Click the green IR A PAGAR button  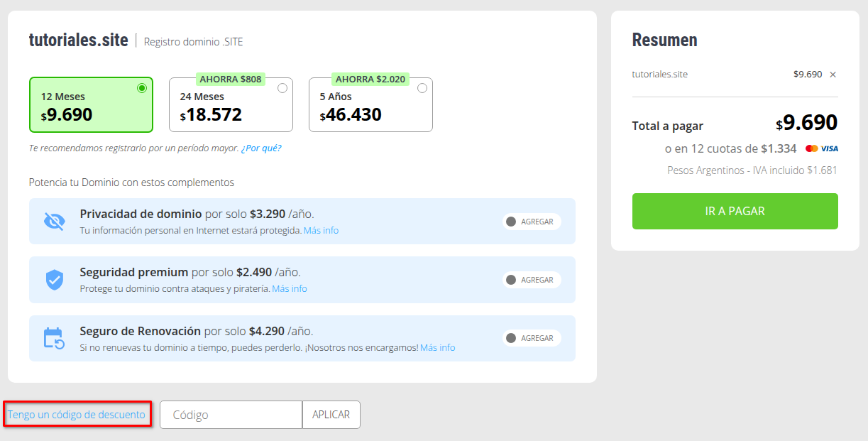coord(735,212)
